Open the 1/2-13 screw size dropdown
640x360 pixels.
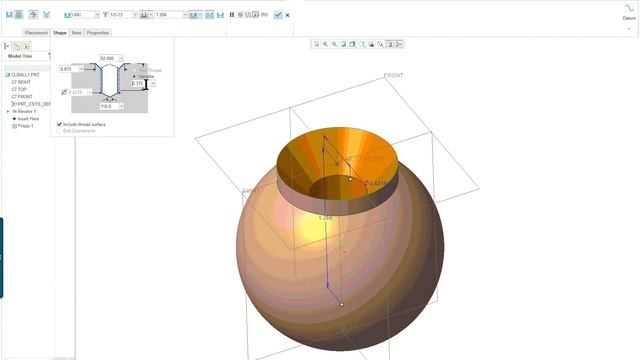(x=135, y=15)
